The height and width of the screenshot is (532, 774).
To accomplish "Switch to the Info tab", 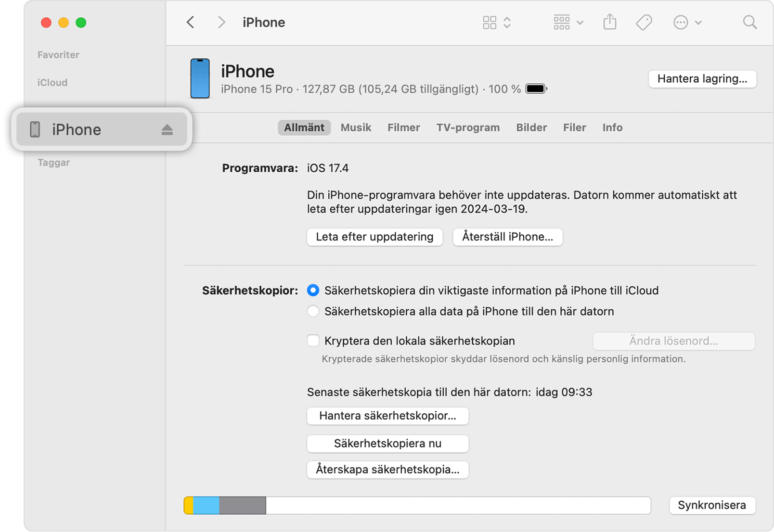I will 612,127.
